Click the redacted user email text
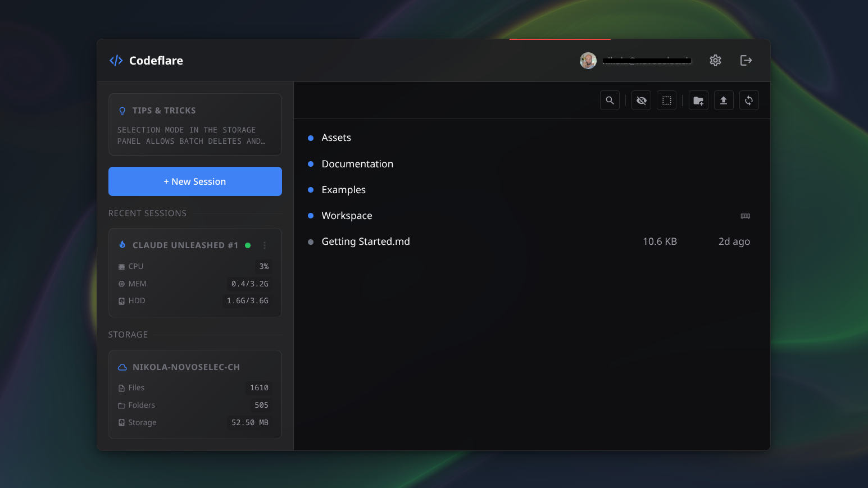The height and width of the screenshot is (488, 868). coord(647,61)
